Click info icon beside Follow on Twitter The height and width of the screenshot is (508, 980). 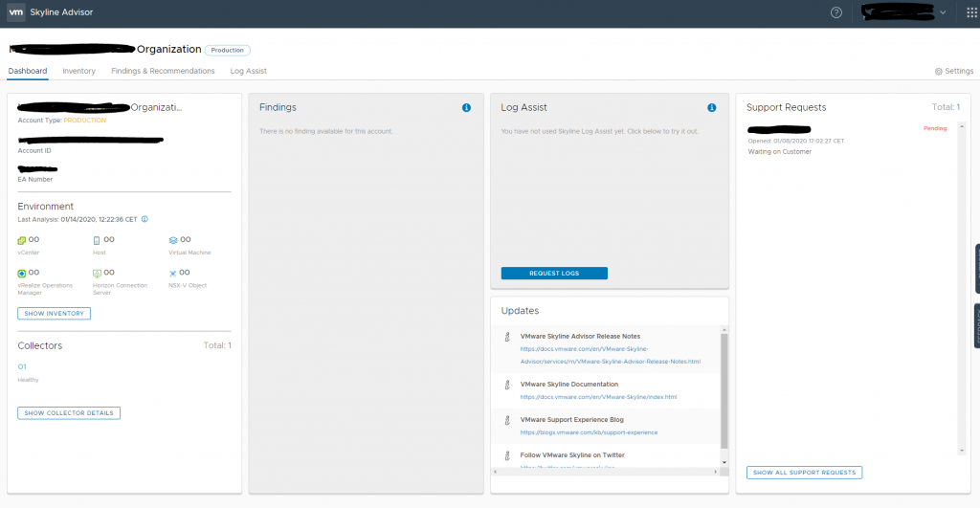(x=507, y=456)
